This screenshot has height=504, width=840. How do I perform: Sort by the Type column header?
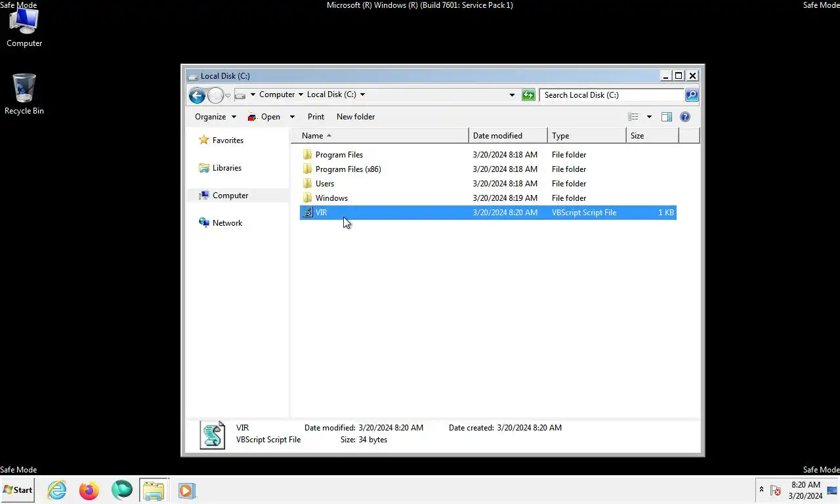click(587, 136)
